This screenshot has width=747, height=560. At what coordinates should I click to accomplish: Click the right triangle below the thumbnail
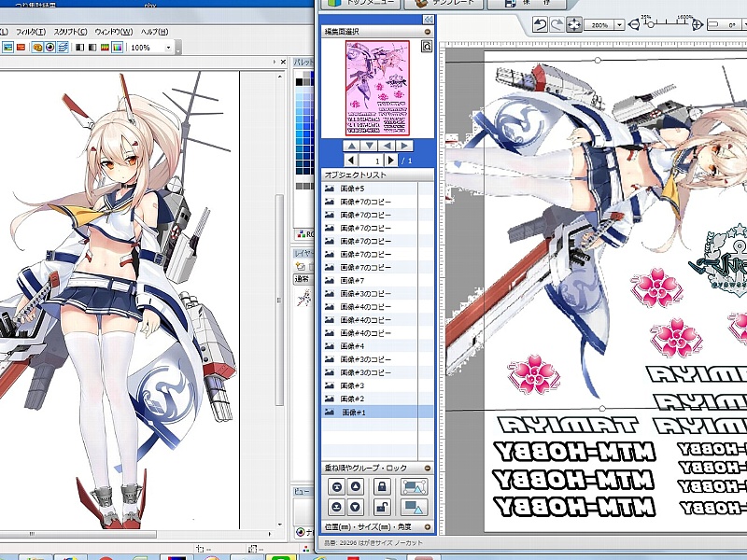(x=404, y=146)
